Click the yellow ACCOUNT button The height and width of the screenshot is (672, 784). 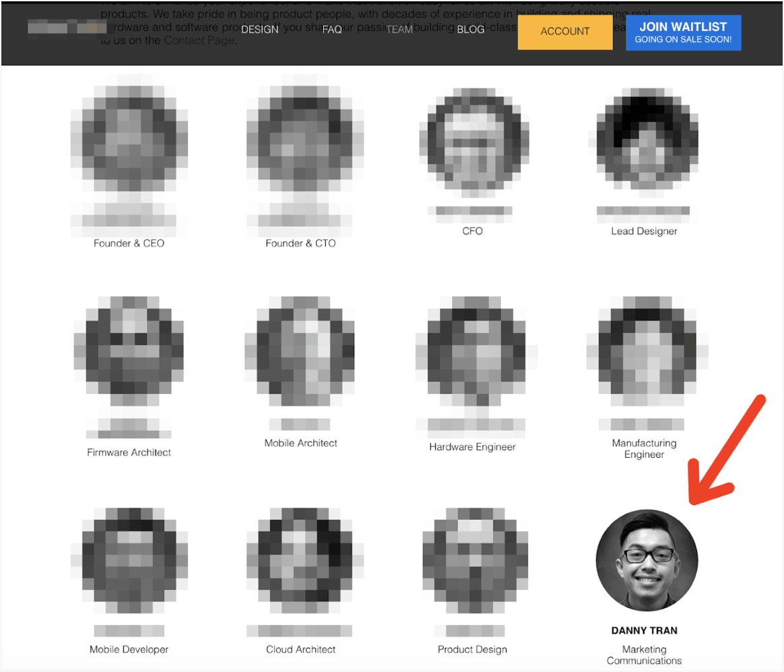pos(565,32)
